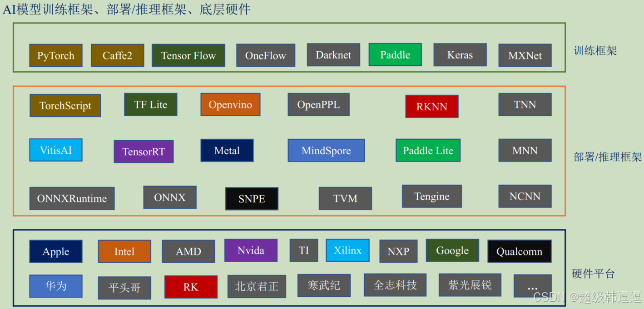Click the Metal box
This screenshot has height=309, width=644.
[x=227, y=150]
